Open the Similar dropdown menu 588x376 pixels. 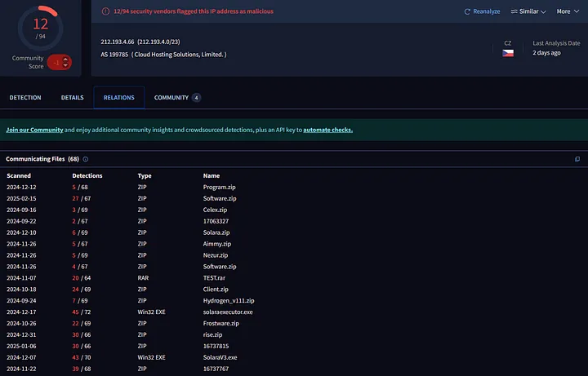[528, 11]
